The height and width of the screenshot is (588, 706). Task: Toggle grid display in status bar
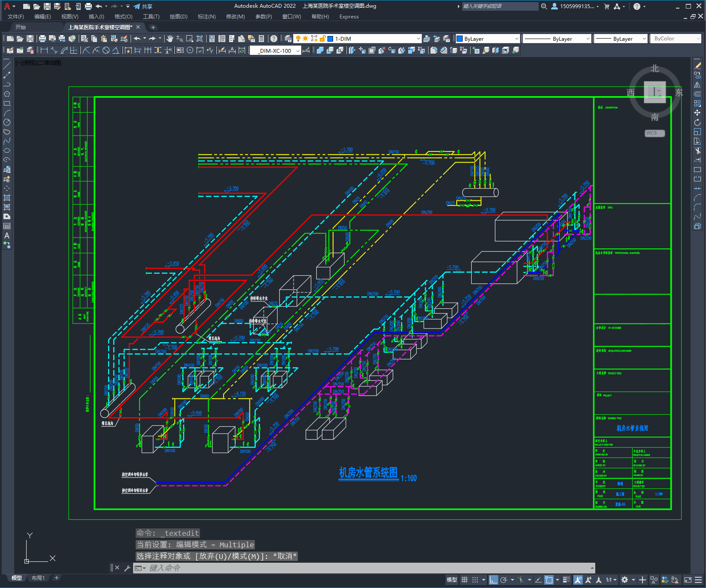click(x=465, y=580)
